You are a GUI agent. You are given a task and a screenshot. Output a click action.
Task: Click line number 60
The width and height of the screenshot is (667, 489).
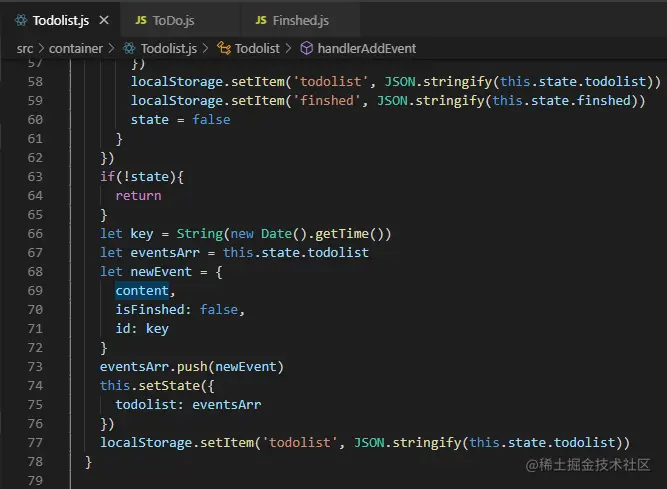tap(35, 119)
